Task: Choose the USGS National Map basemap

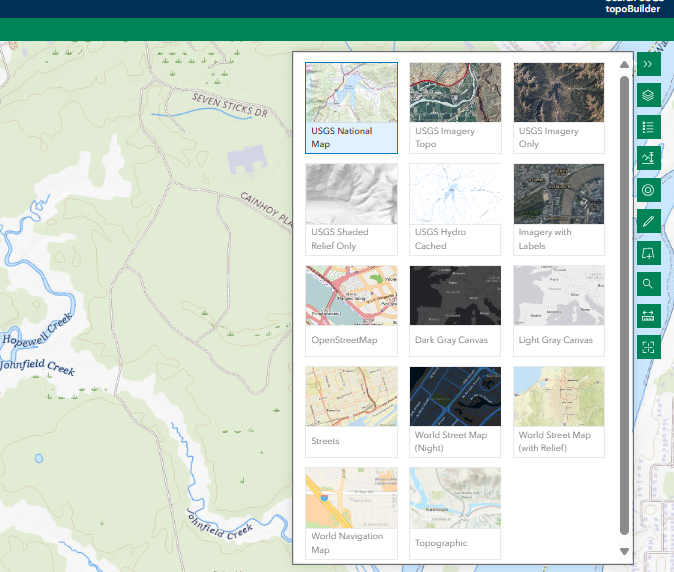Action: pos(351,108)
